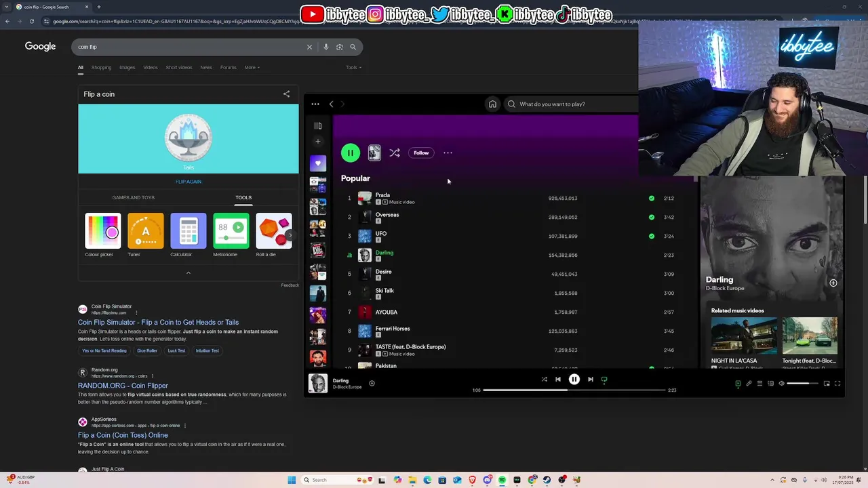Image resolution: width=868 pixels, height=488 pixels.
Task: Toggle saved checkmark for Overseas
Action: [652, 217]
